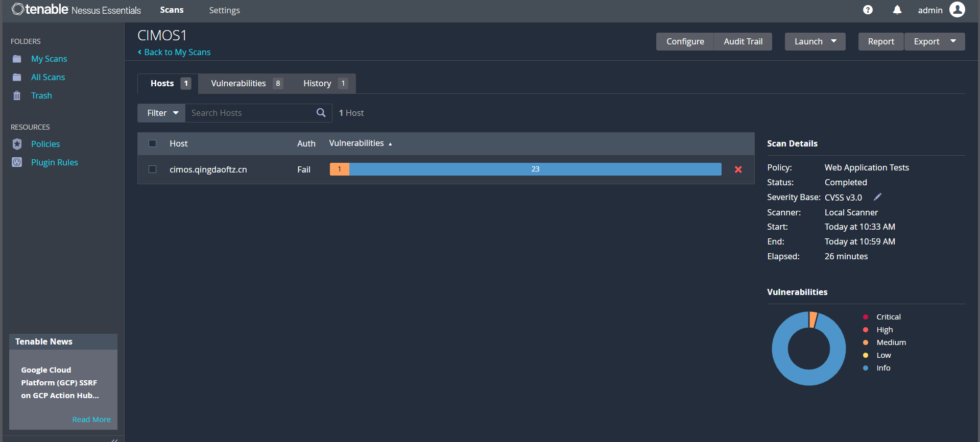Open the help question mark icon
Viewport: 980px width, 442px height.
[868, 10]
